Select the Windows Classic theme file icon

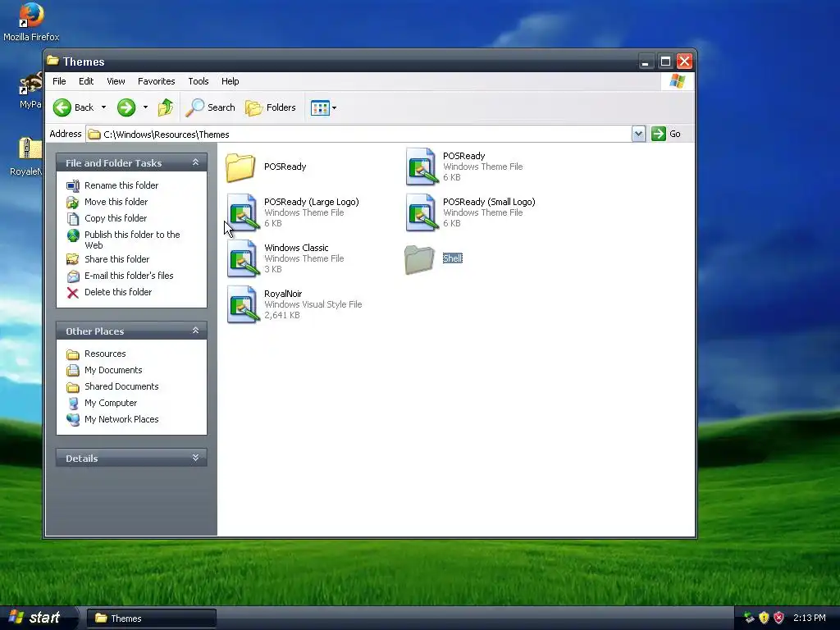pos(243,258)
